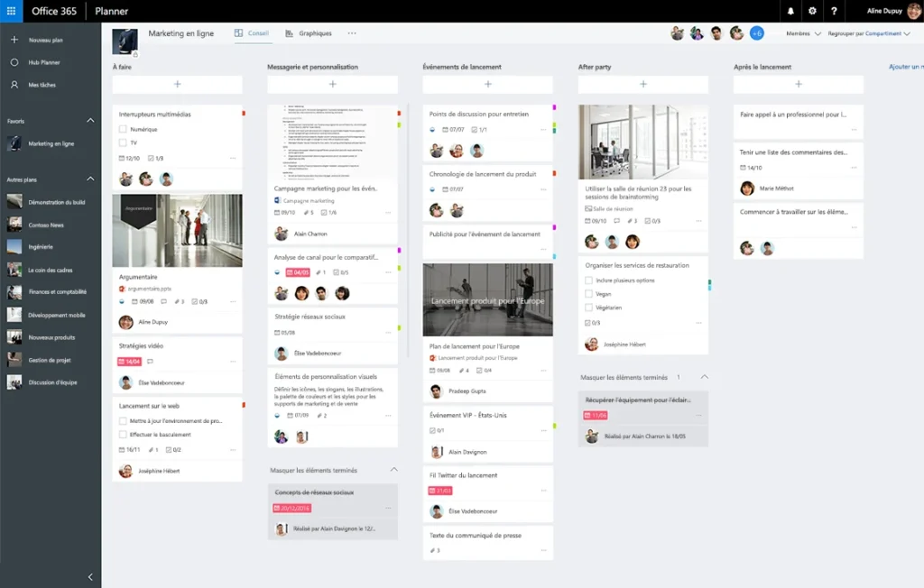Check the Numérique checklist item

pos(123,129)
